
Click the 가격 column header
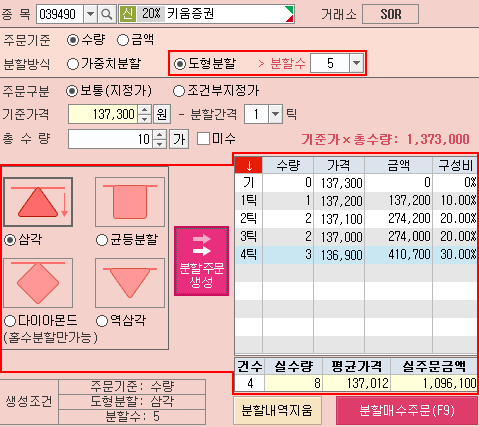339,165
